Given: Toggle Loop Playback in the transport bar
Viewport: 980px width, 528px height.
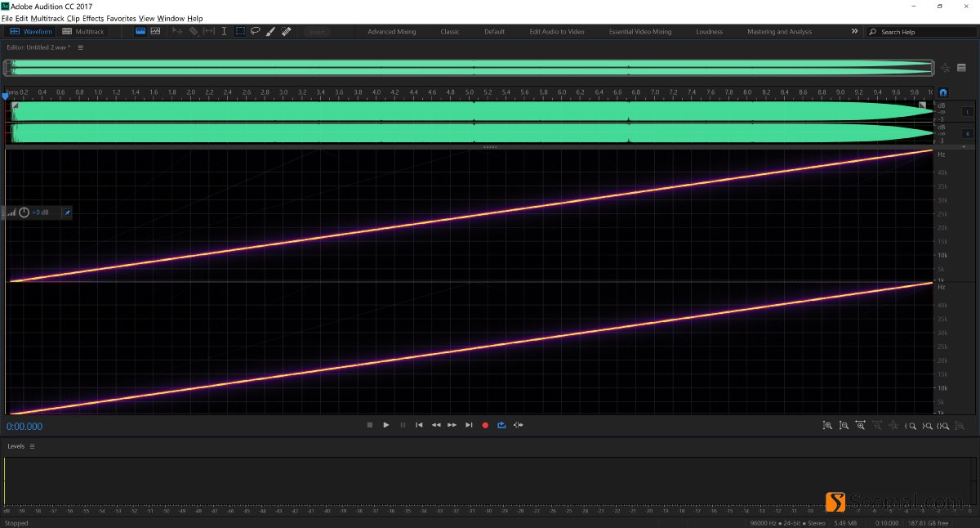Looking at the screenshot, I should click(501, 425).
